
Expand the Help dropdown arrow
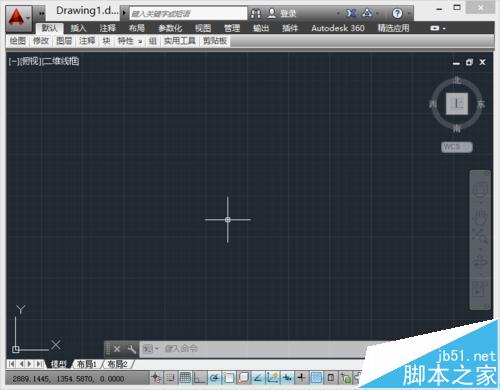pyautogui.click(x=409, y=14)
